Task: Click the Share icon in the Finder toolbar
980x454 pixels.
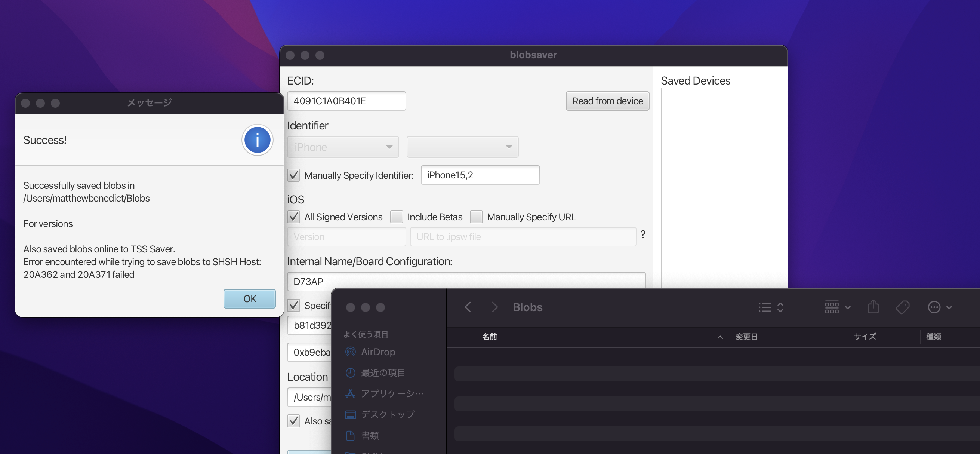Action: [873, 307]
